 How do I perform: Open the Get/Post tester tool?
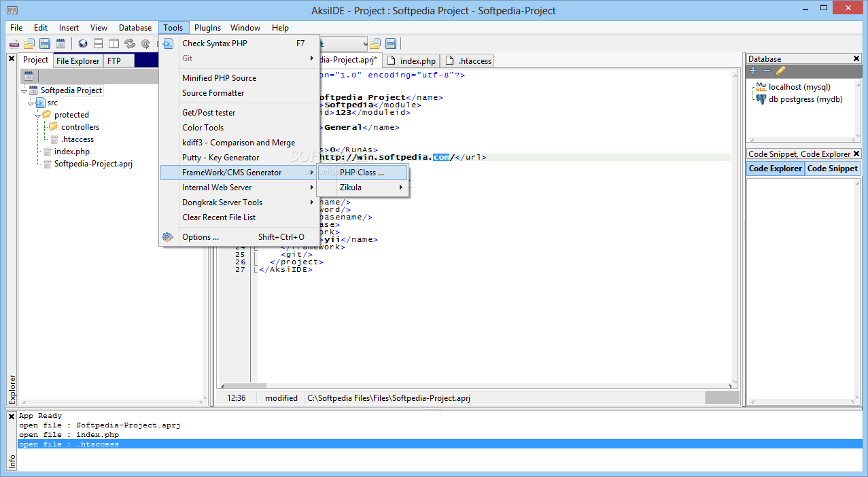239,113
